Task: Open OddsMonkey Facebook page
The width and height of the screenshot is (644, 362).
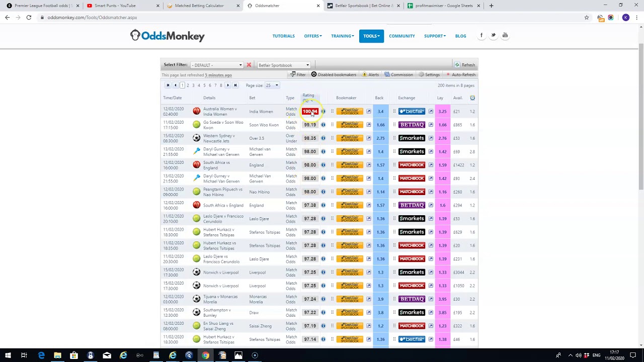Action: click(x=481, y=35)
